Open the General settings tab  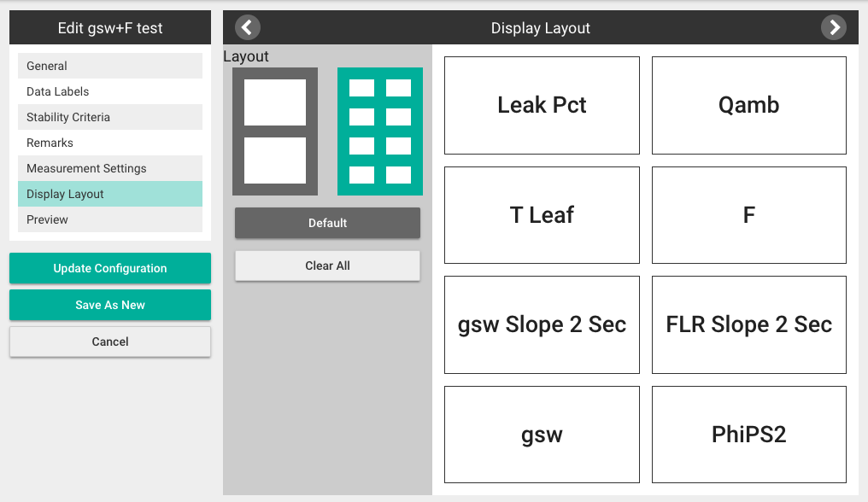[x=110, y=66]
